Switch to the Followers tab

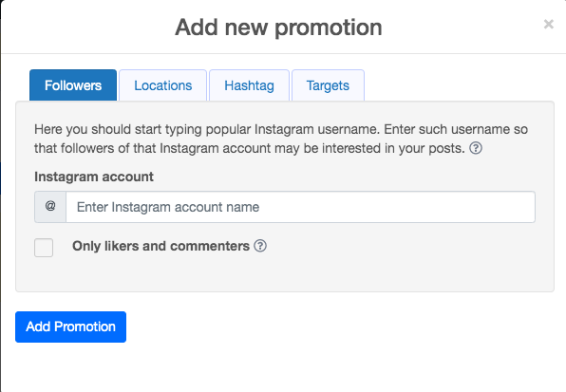click(x=73, y=85)
